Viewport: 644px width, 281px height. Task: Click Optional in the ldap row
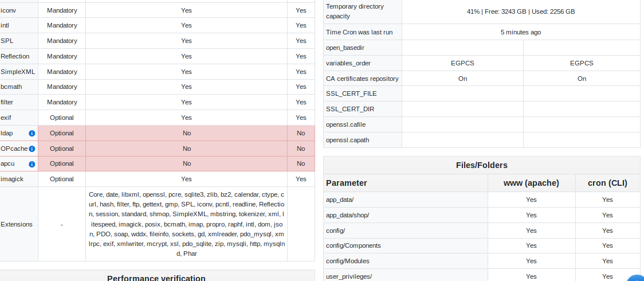pyautogui.click(x=62, y=133)
